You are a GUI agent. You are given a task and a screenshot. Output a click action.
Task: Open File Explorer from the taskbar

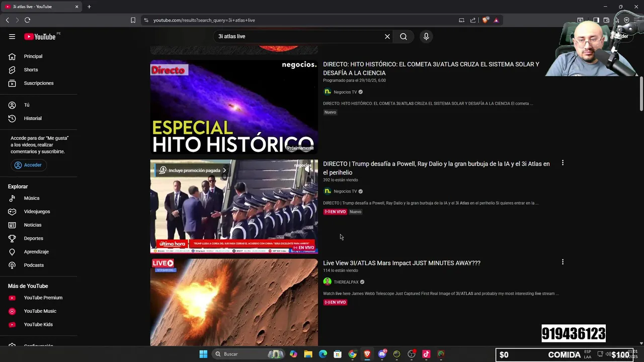point(308,354)
